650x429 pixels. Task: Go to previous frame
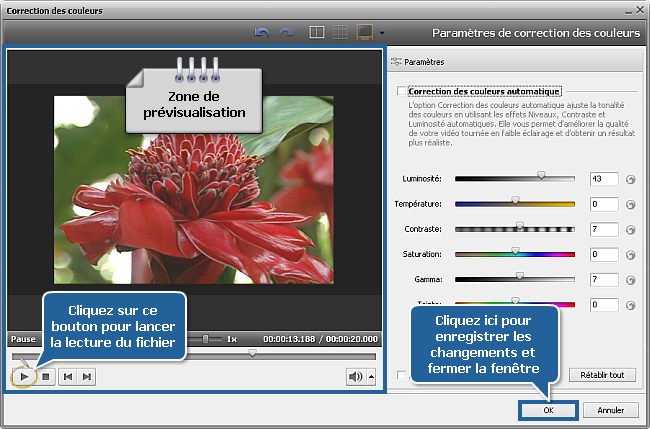[67, 376]
